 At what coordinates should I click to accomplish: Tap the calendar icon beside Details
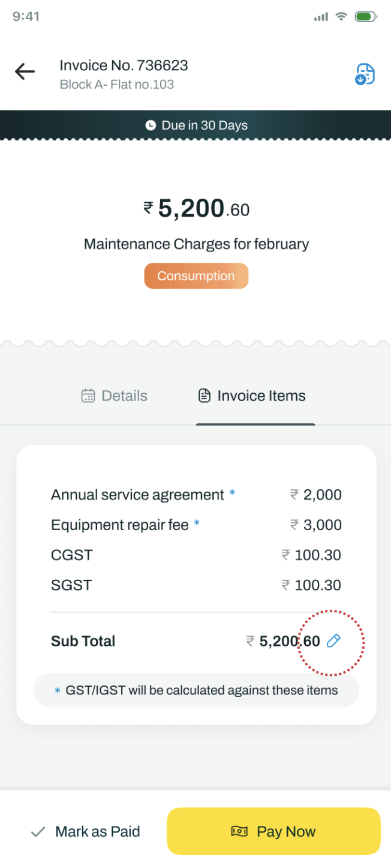(x=88, y=396)
